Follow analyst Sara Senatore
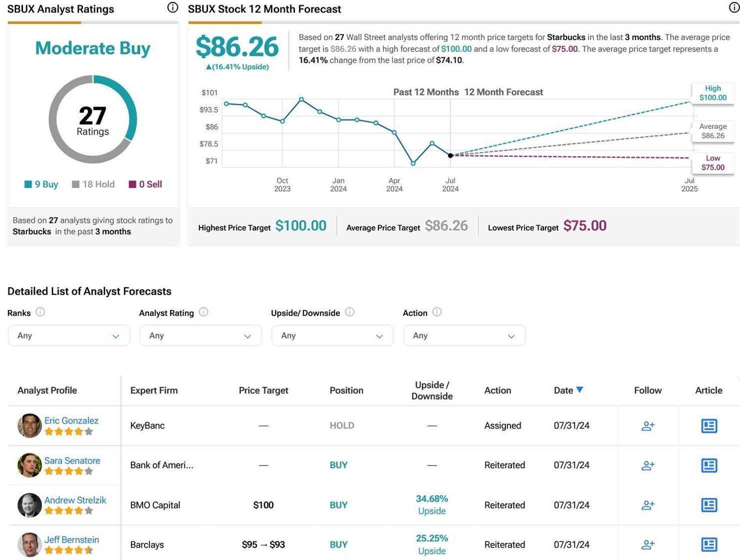The image size is (740, 560). pyautogui.click(x=648, y=465)
